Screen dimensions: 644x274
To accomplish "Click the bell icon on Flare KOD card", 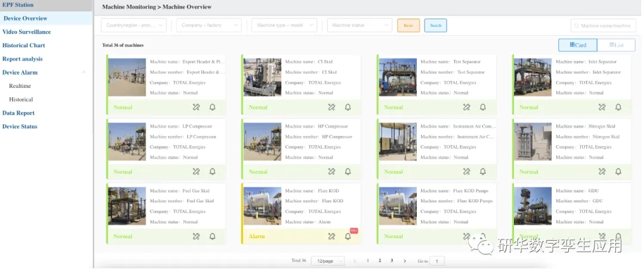I will [x=348, y=236].
